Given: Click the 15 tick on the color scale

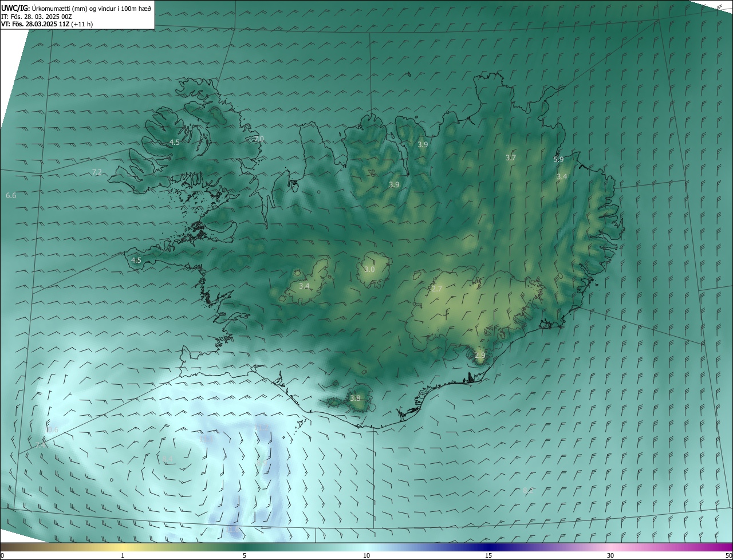Looking at the screenshot, I should pyautogui.click(x=488, y=555).
